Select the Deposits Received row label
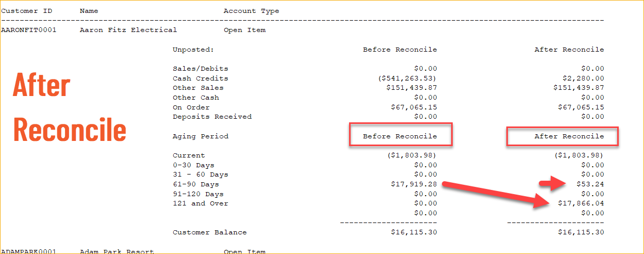644x254 pixels. point(212,117)
